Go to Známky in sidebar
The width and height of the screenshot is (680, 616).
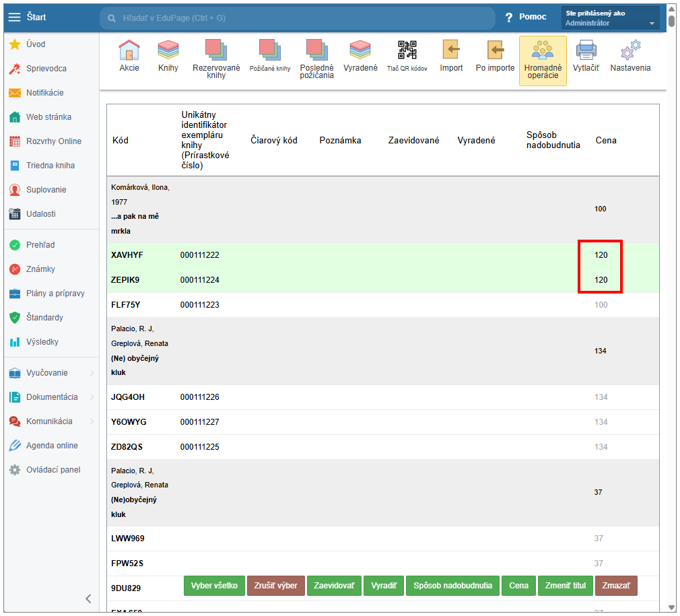point(40,269)
